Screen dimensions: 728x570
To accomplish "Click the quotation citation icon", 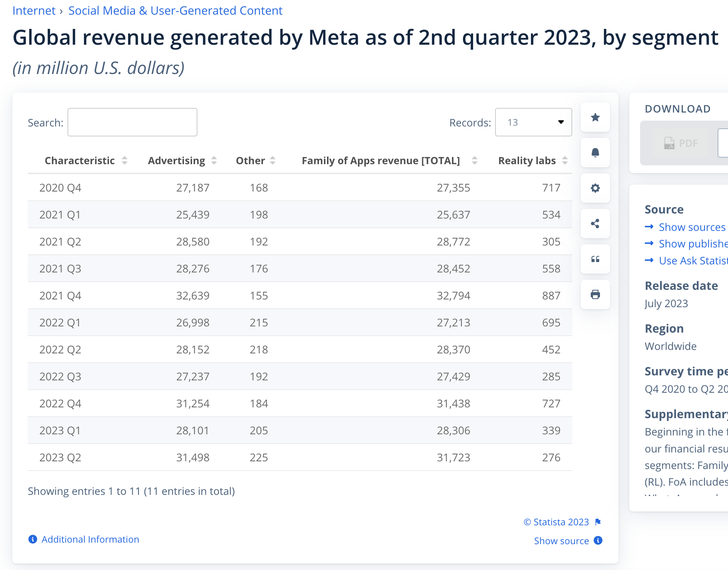I will [595, 259].
